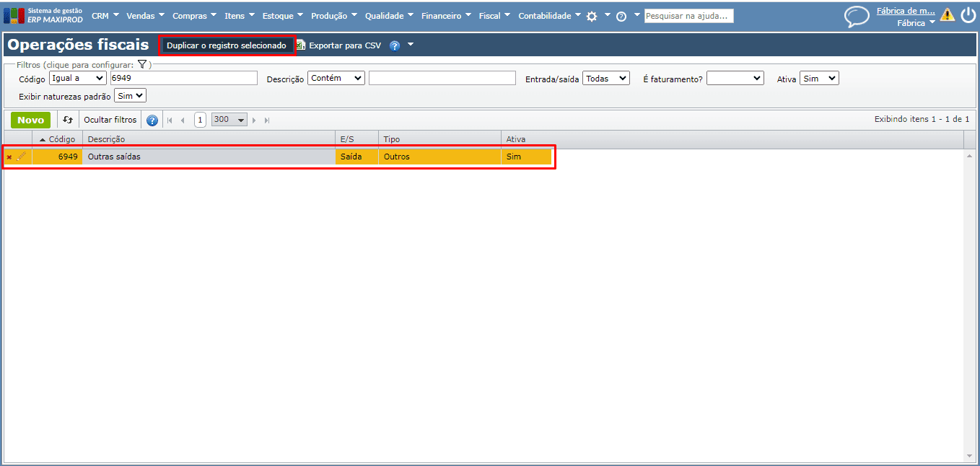The width and height of the screenshot is (980, 466).
Task: Select the 'Outras saídas' description cell
Action: pos(209,157)
